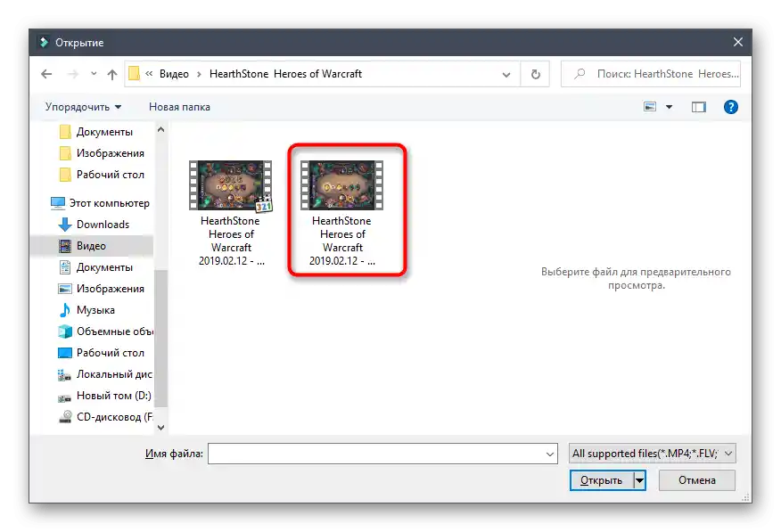Click the sidebar scrollbar thumb
The image size is (781, 532).
tap(160, 339)
